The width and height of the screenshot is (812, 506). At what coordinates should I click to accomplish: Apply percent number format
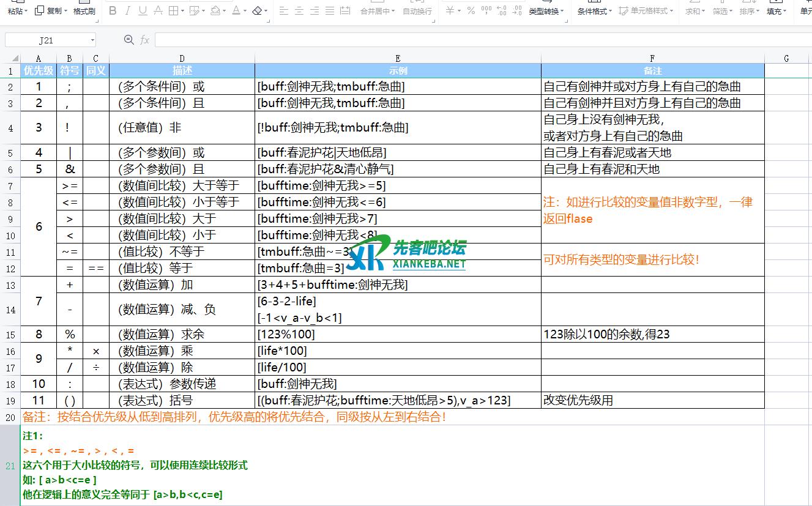(x=471, y=10)
